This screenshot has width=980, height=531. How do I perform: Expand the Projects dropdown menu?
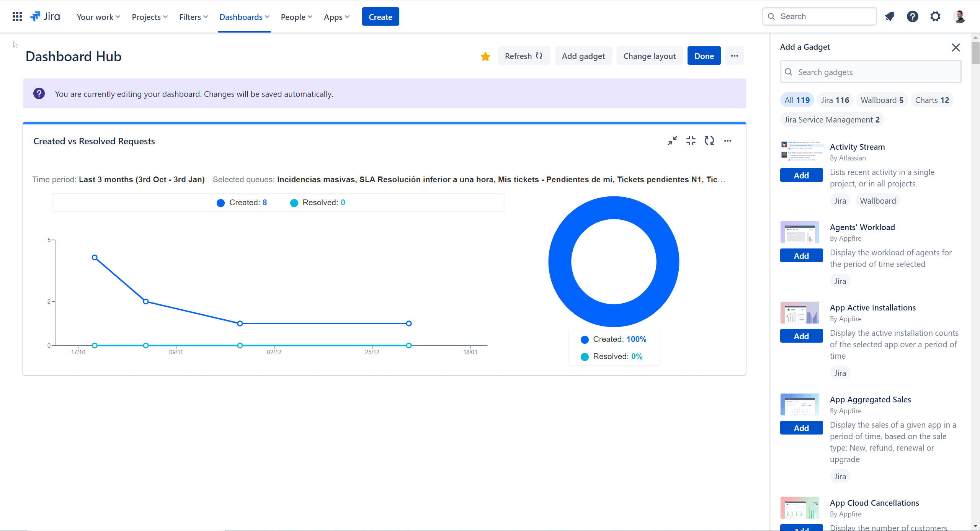[x=150, y=17]
